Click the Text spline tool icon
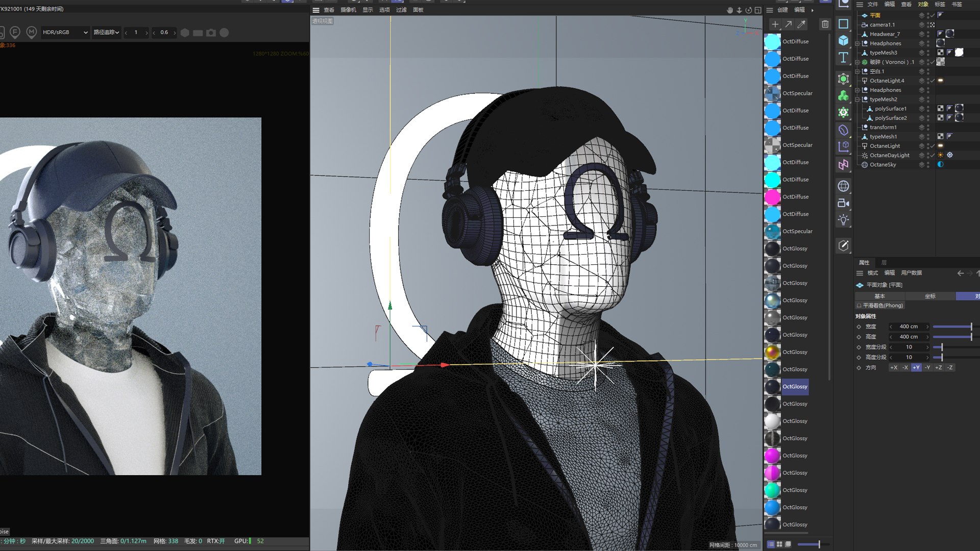Viewport: 980px width, 551px height. pyautogui.click(x=843, y=58)
